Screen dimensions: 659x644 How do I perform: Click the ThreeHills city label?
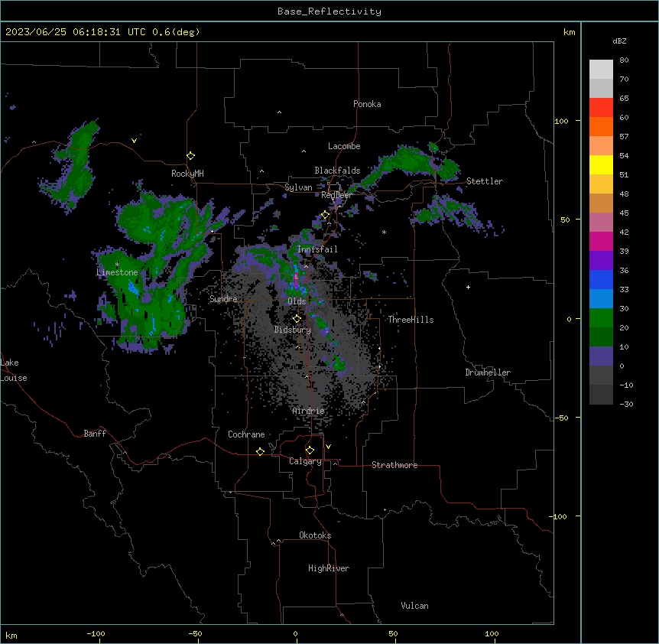click(x=411, y=320)
